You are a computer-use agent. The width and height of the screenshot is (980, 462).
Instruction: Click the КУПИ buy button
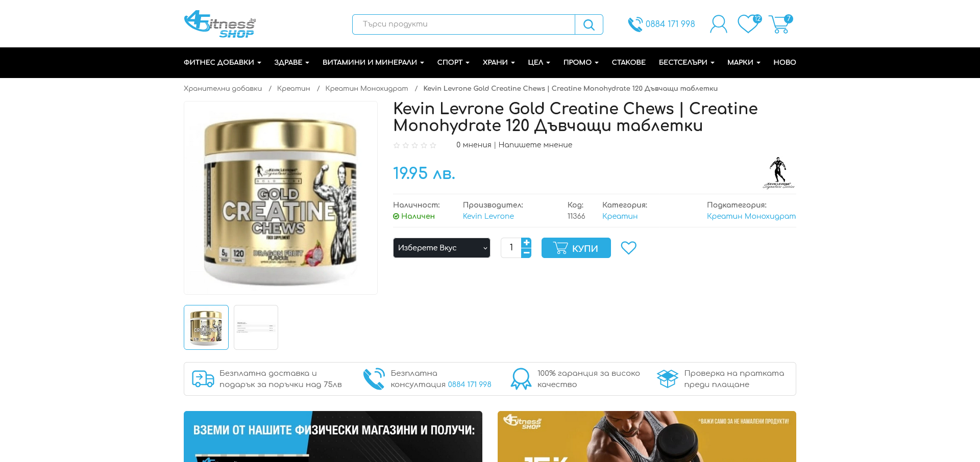click(576, 248)
